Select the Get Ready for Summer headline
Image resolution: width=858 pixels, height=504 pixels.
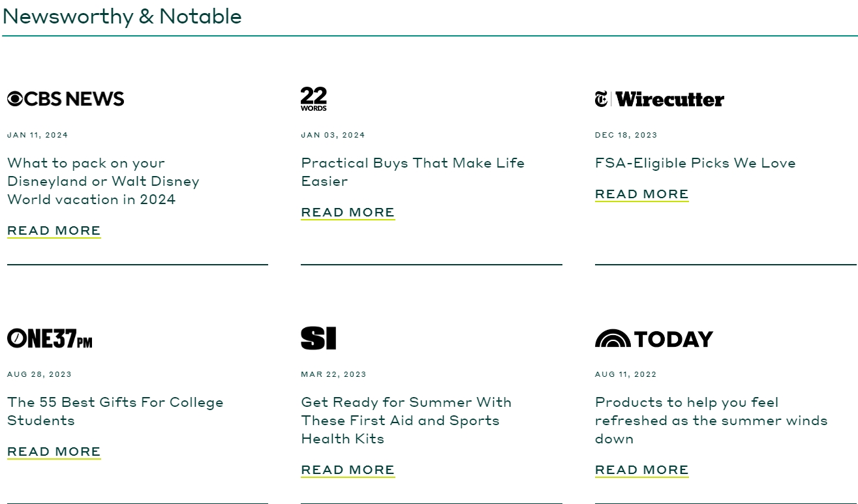(x=406, y=421)
